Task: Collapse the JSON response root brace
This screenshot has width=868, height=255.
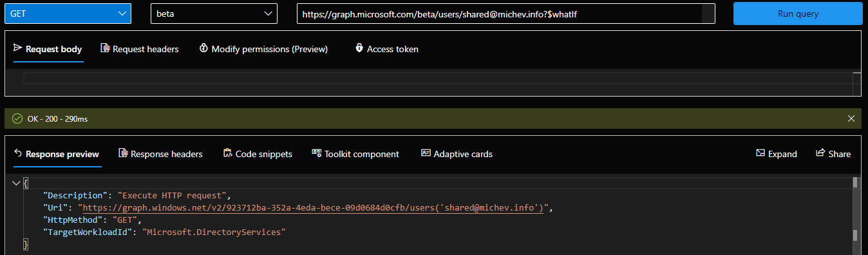Action: [x=16, y=184]
